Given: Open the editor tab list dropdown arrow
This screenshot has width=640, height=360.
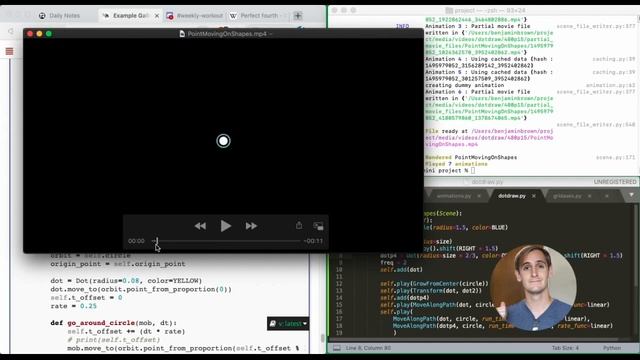Looking at the screenshot, I should (631, 195).
